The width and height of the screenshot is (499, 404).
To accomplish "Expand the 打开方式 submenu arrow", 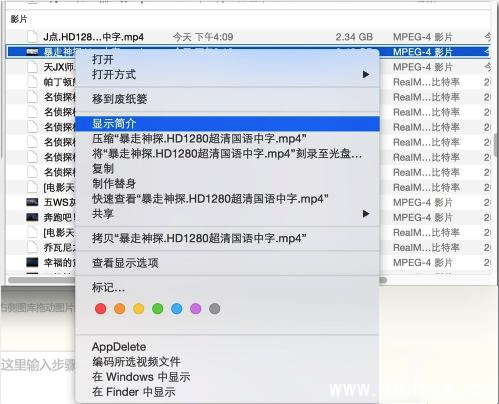I will tap(366, 74).
